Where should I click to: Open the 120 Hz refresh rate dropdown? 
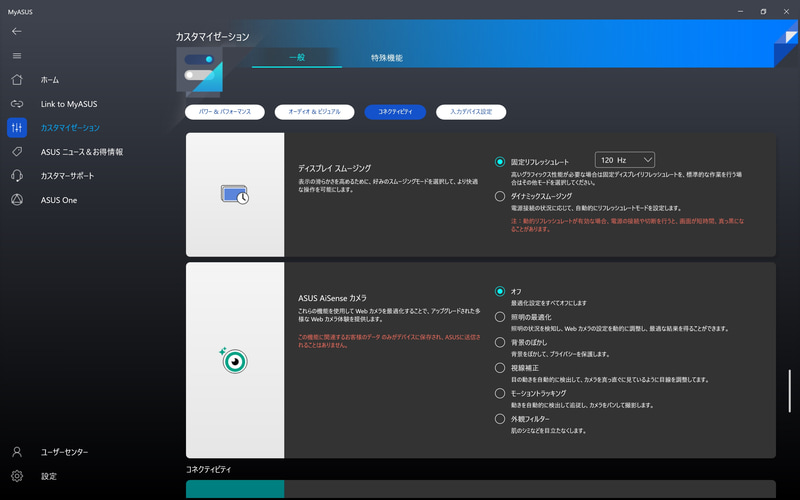(624, 160)
